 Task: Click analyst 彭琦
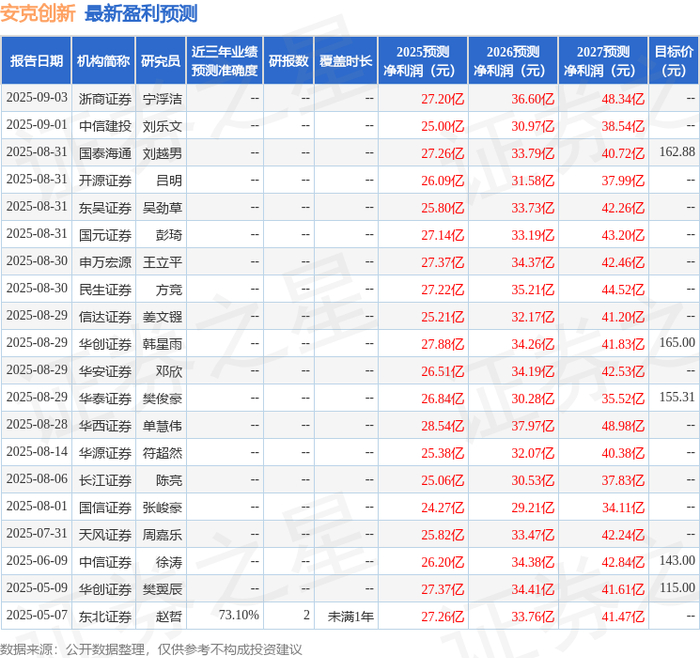click(169, 235)
